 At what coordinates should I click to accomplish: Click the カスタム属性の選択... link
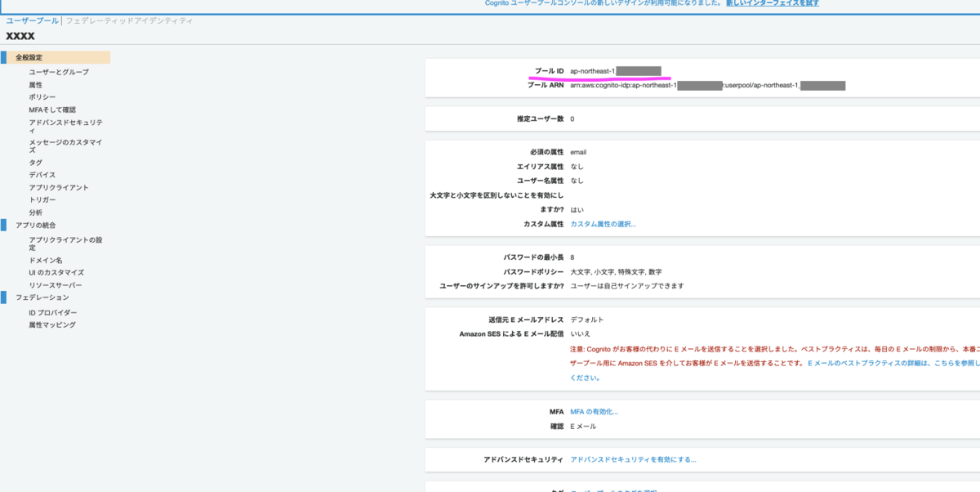(x=603, y=224)
